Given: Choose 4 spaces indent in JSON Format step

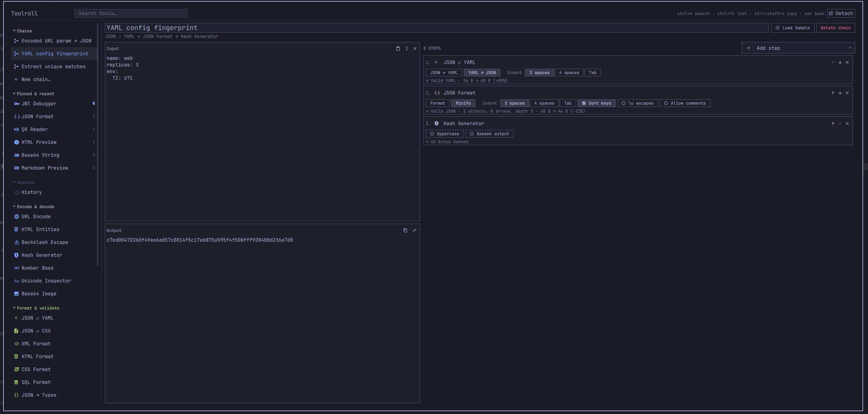Looking at the screenshot, I should 544,103.
